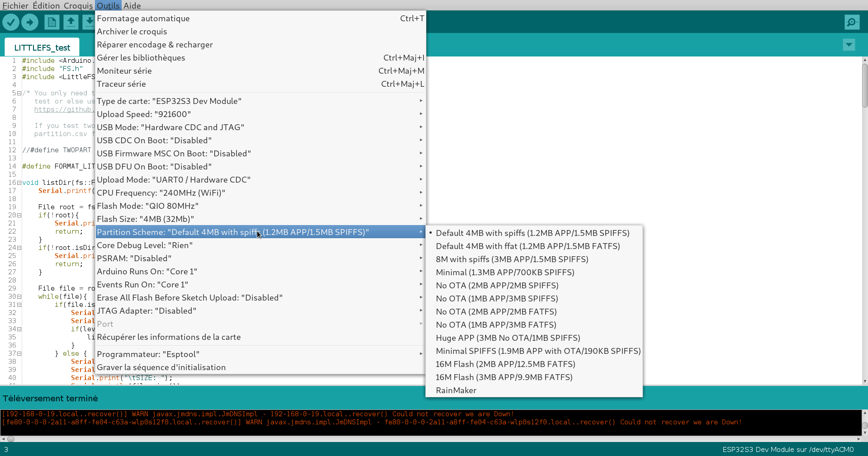Image resolution: width=868 pixels, height=456 pixels.
Task: Select No OTA 1MB APP/3MB SPIFFS
Action: click(534, 299)
